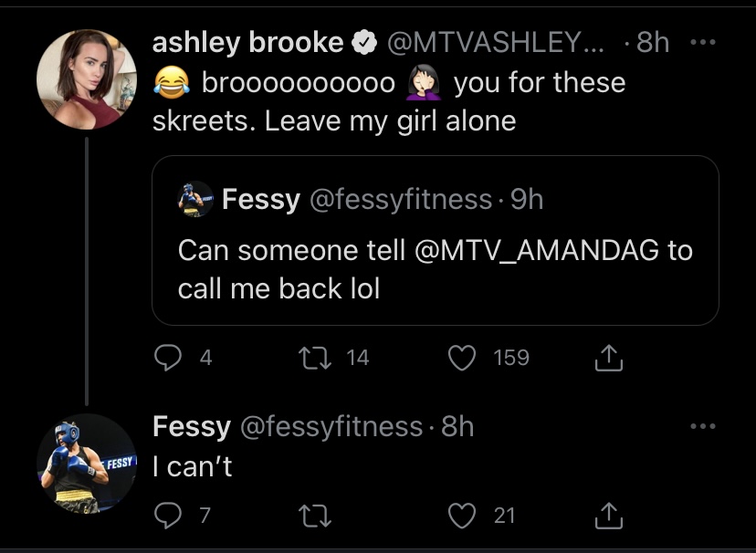
Task: Open the 8h timestamp on ashley's tweet
Action: point(653,43)
